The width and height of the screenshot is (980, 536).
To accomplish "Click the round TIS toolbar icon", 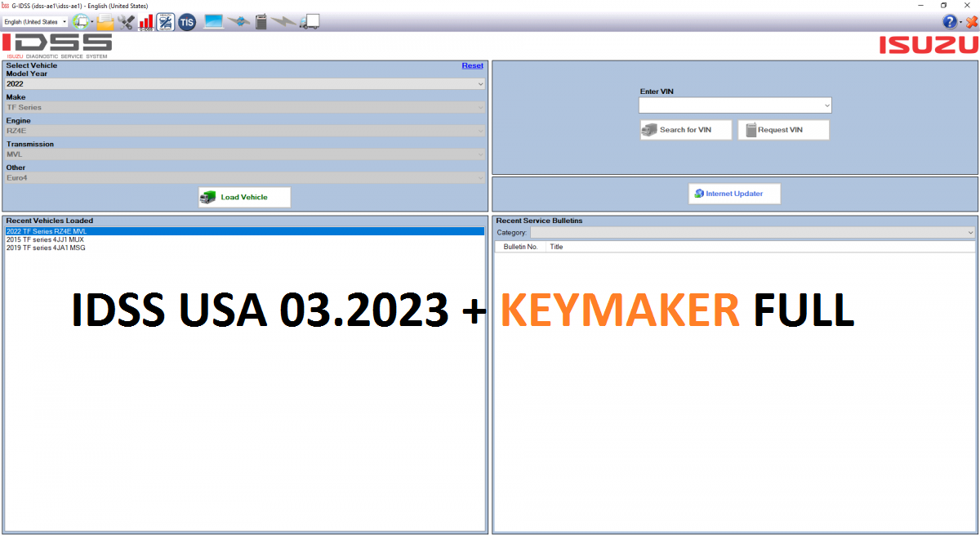I will (x=187, y=22).
